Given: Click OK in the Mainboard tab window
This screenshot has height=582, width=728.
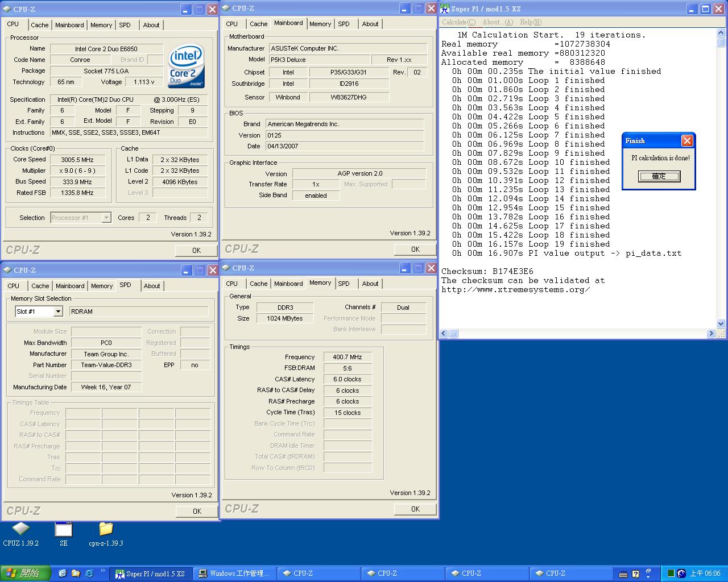Looking at the screenshot, I should (415, 249).
